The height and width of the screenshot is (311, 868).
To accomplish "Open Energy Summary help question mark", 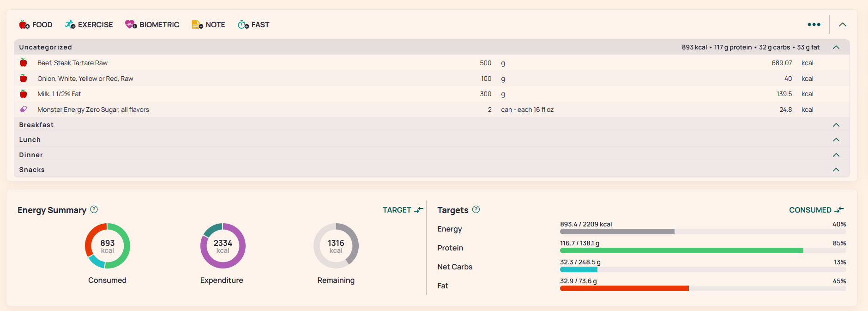I will (x=94, y=209).
